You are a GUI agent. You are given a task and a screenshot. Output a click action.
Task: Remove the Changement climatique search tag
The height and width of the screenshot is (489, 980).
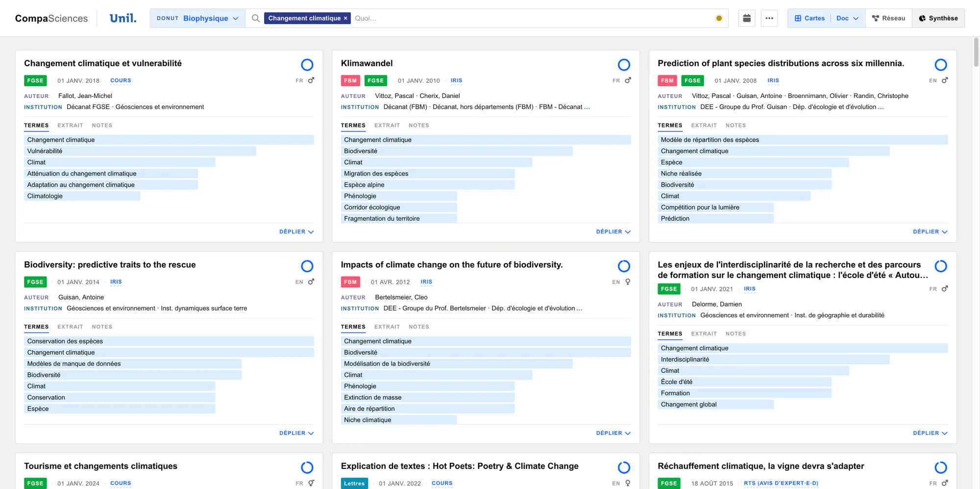[x=345, y=18]
